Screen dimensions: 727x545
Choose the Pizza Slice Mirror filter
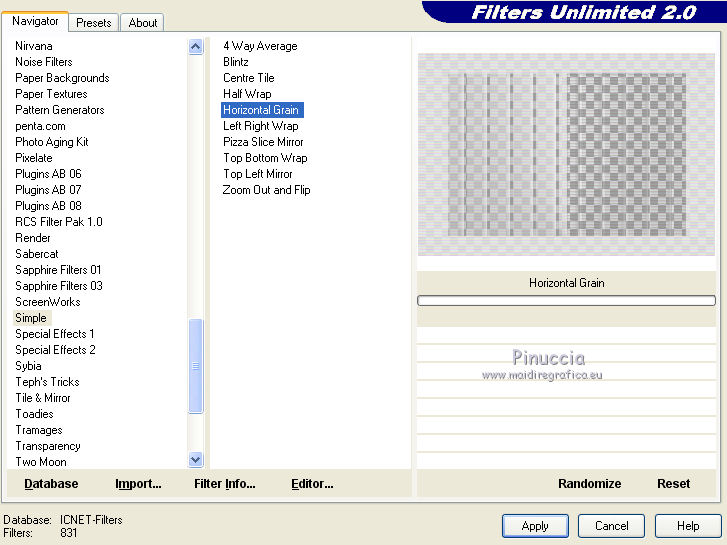pos(263,142)
